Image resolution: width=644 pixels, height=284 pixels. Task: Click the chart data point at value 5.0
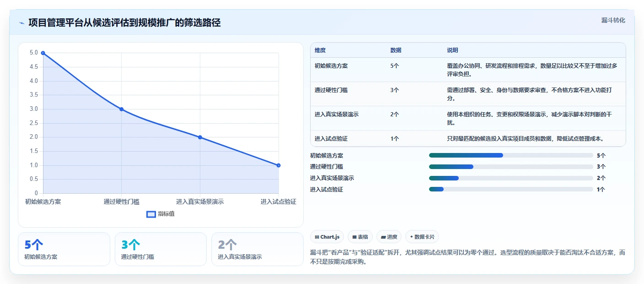click(43, 53)
